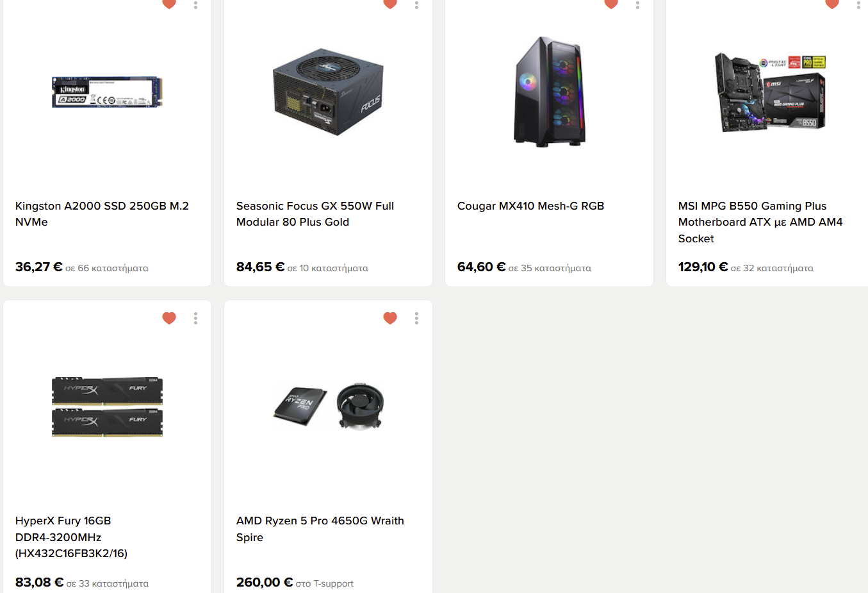Screen dimensions: 868x593
Task: Open three-dot menu on HyperX Fury card
Action: [195, 318]
